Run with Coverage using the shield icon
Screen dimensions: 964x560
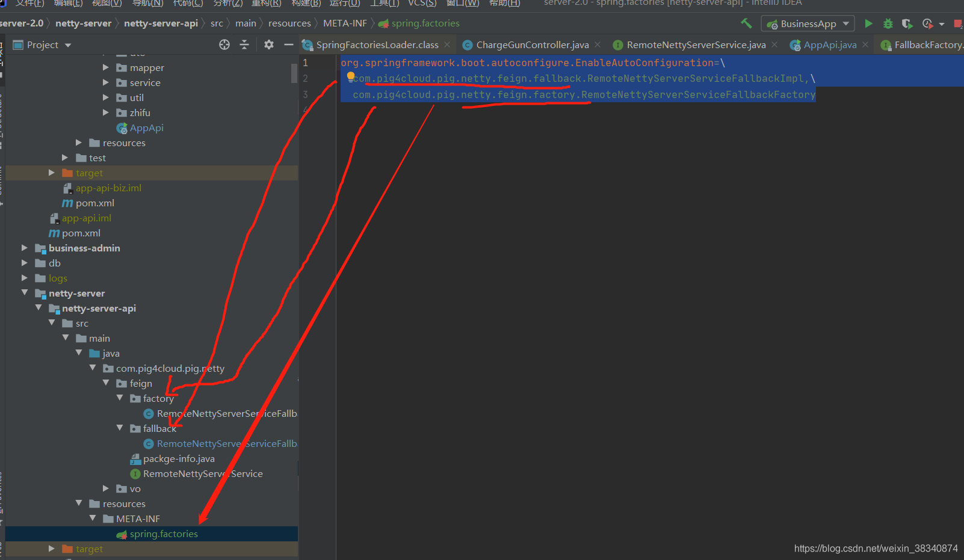coord(907,23)
